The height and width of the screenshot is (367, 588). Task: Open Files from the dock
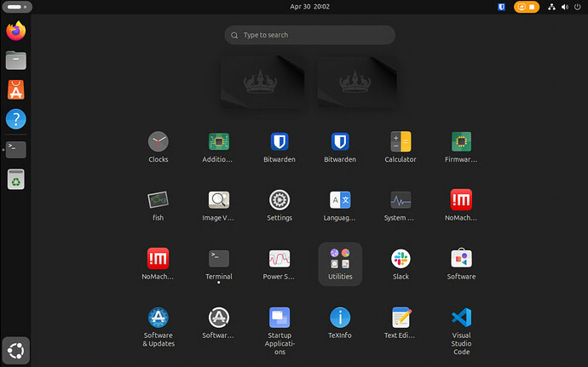pos(15,60)
